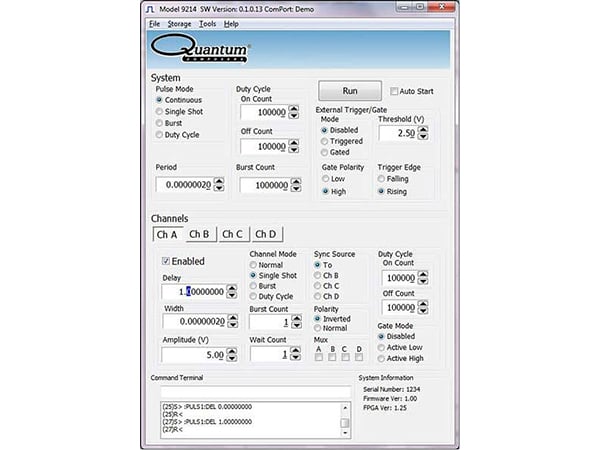Set Gate Mode to Active Low

point(381,347)
